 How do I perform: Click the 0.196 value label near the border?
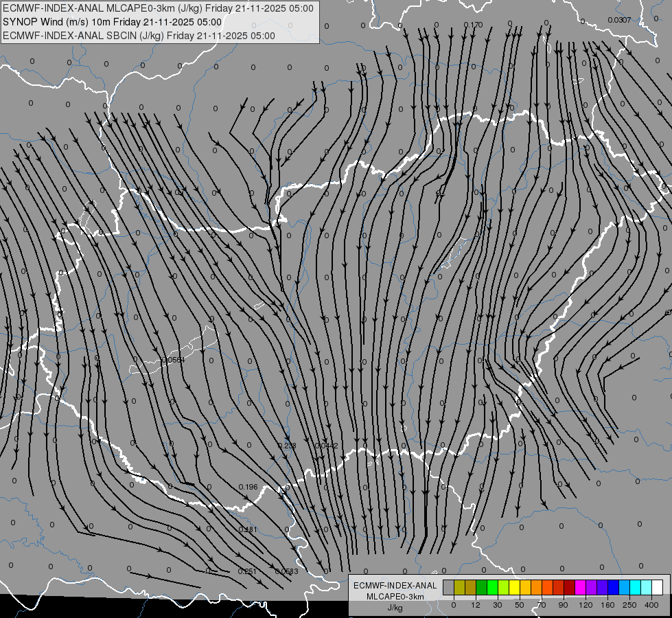tap(248, 487)
